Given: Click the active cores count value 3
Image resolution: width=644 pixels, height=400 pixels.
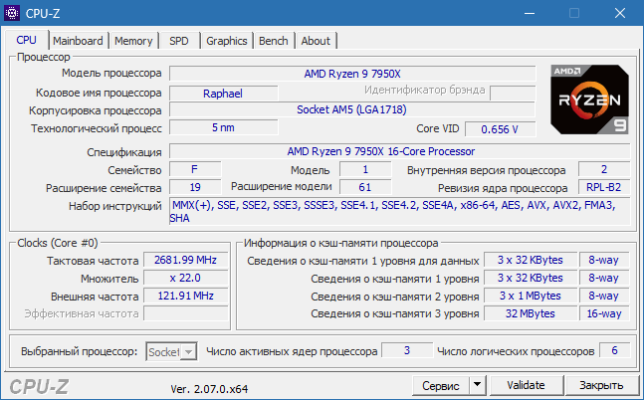Looking at the screenshot, I should coord(407,350).
